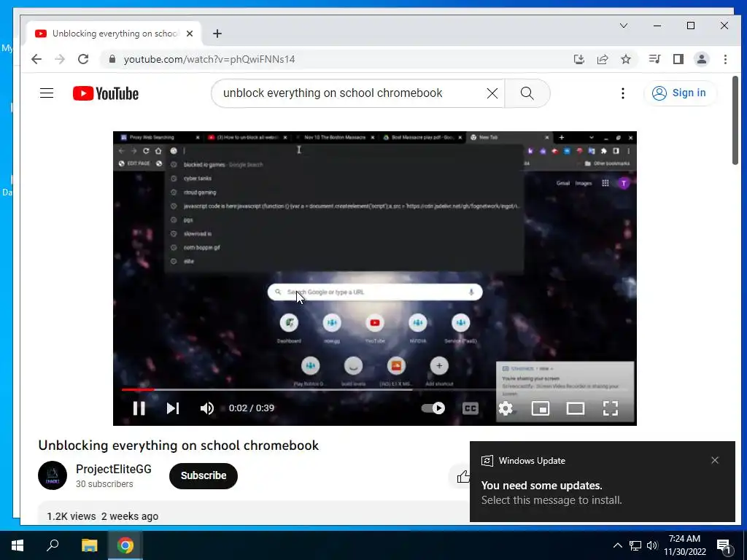Viewport: 747px width, 560px height.
Task: Clear the YouTube search text
Action: (x=492, y=93)
